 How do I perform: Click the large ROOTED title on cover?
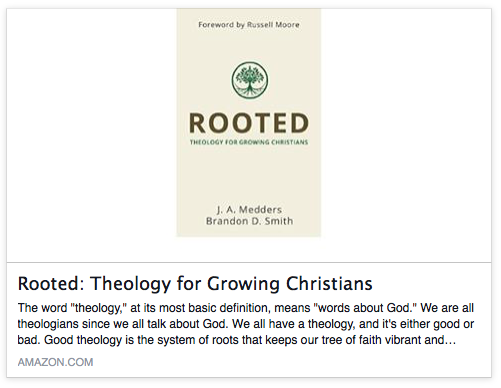(249, 123)
